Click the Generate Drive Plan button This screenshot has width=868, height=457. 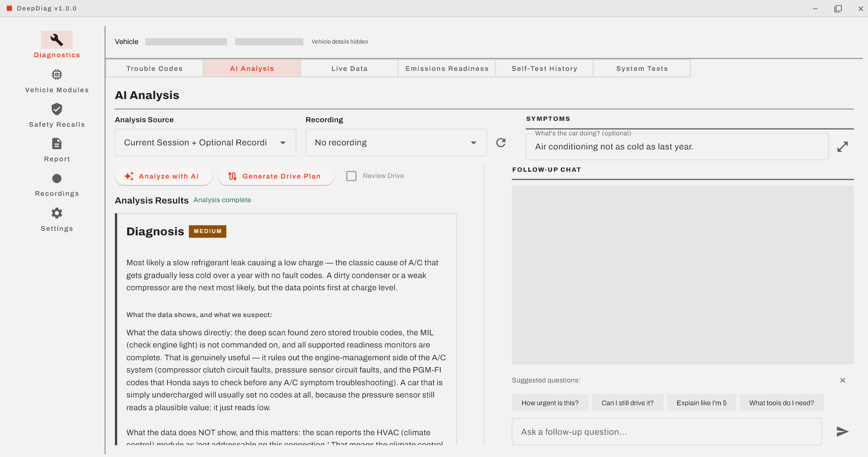click(276, 176)
